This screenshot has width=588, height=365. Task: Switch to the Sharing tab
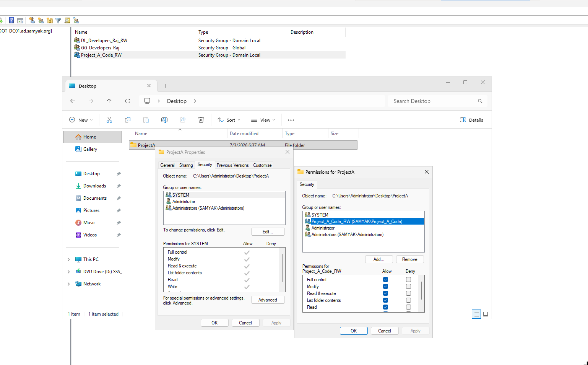(186, 165)
